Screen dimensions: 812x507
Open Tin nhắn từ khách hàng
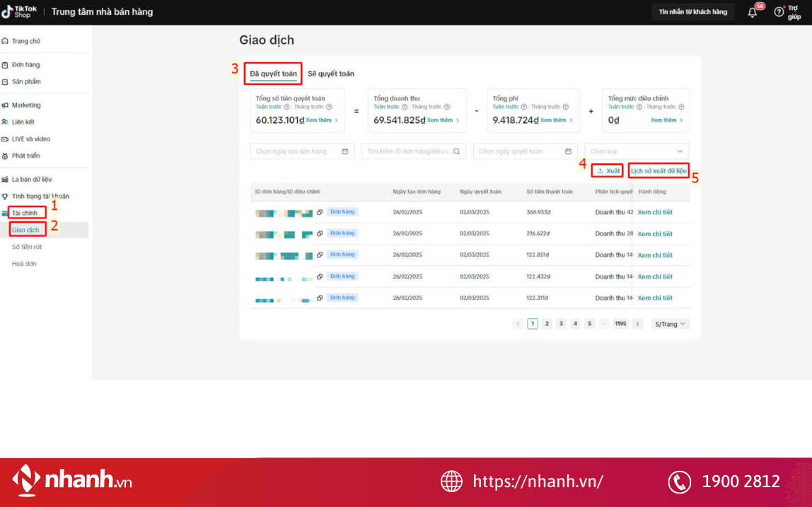tap(692, 12)
